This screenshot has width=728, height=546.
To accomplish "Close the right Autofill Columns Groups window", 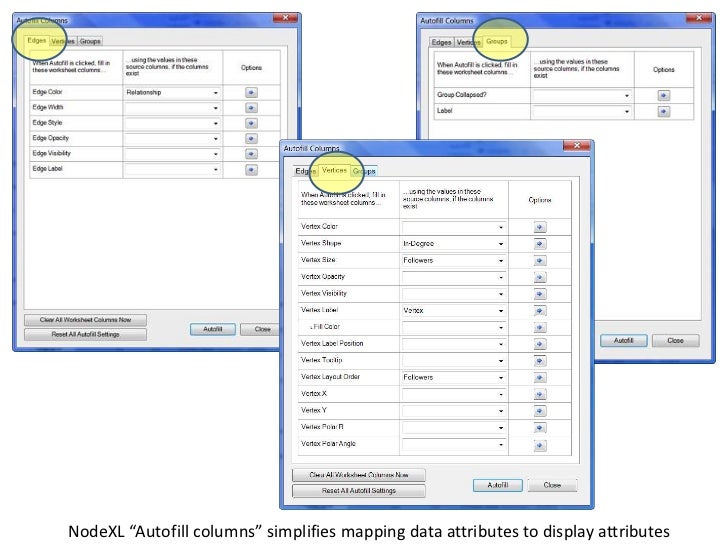I will coord(699,18).
